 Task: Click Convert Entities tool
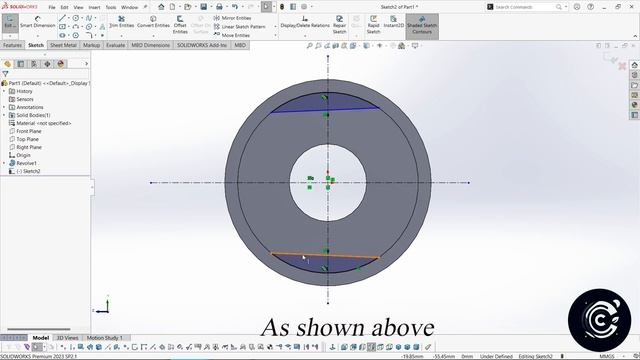[153, 22]
